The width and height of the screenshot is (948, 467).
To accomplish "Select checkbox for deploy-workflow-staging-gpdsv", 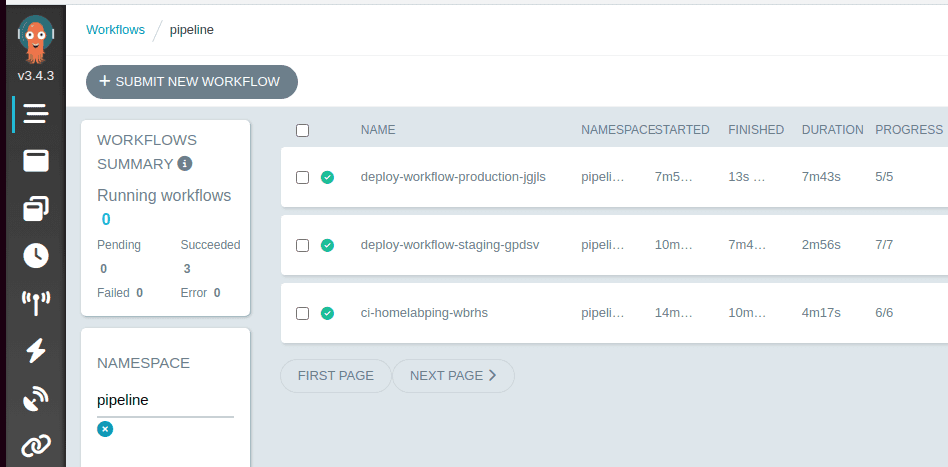I will click(303, 245).
